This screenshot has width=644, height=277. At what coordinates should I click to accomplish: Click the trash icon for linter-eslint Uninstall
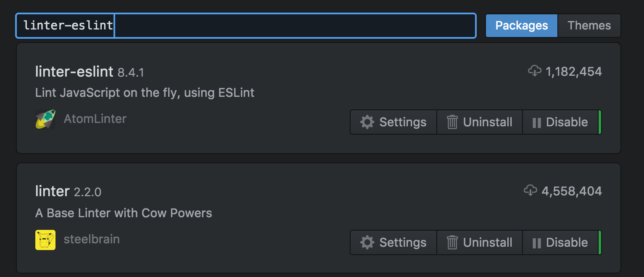(452, 122)
